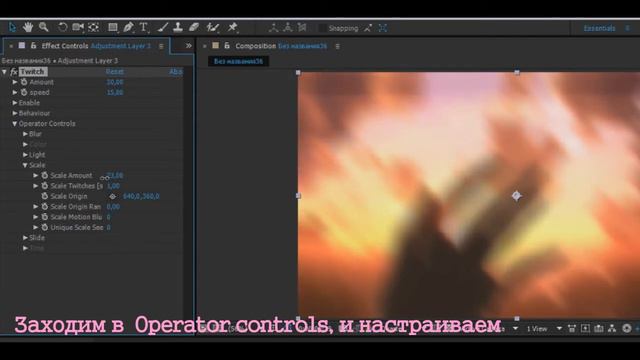Viewport: 640px width, 360px height.
Task: Expand the Slide operator group
Action: (25, 238)
